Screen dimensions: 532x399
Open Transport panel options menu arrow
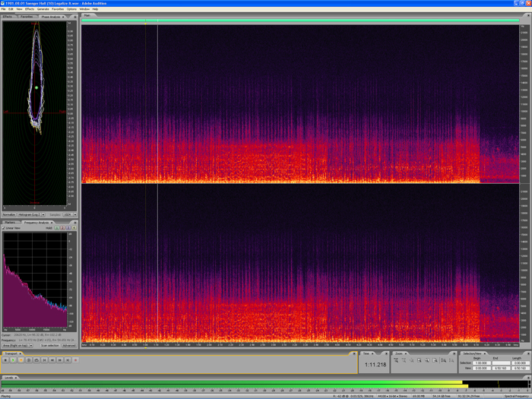[x=354, y=353]
